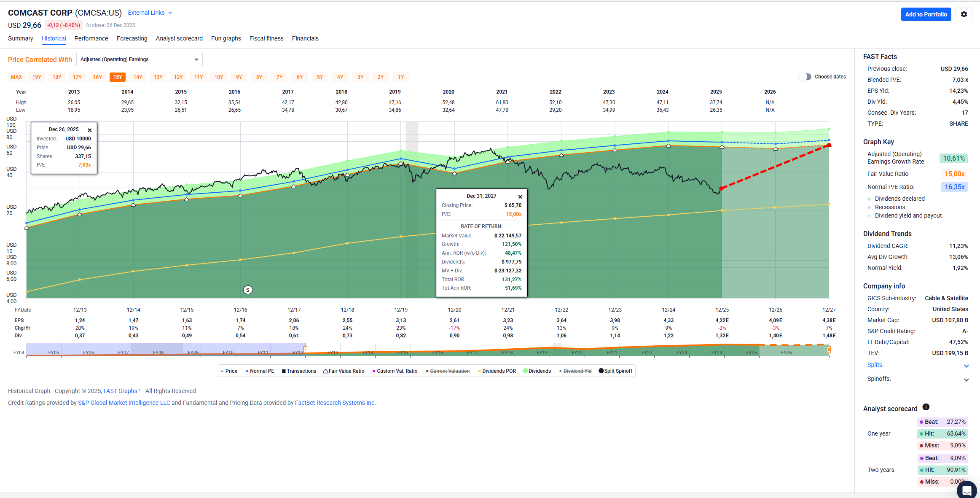Open the Adjusted (Operating) Earnings dropdown
The width and height of the screenshot is (980, 498).
pos(139,59)
